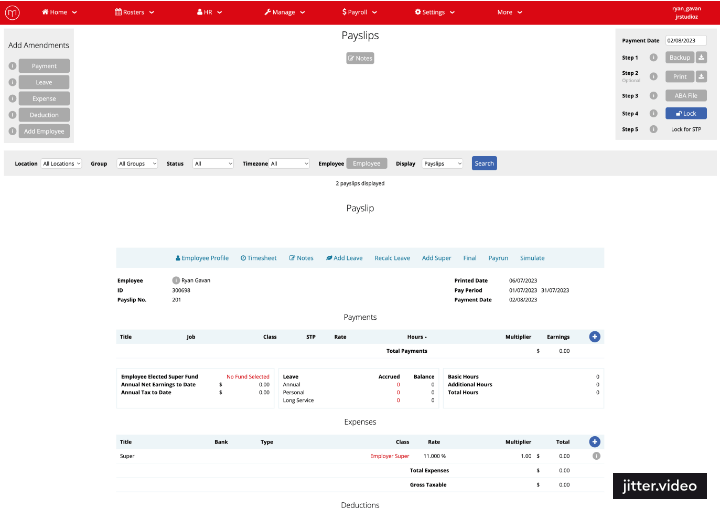Click the 2 payslips displayed text
The width and height of the screenshot is (720, 512).
coord(360,183)
